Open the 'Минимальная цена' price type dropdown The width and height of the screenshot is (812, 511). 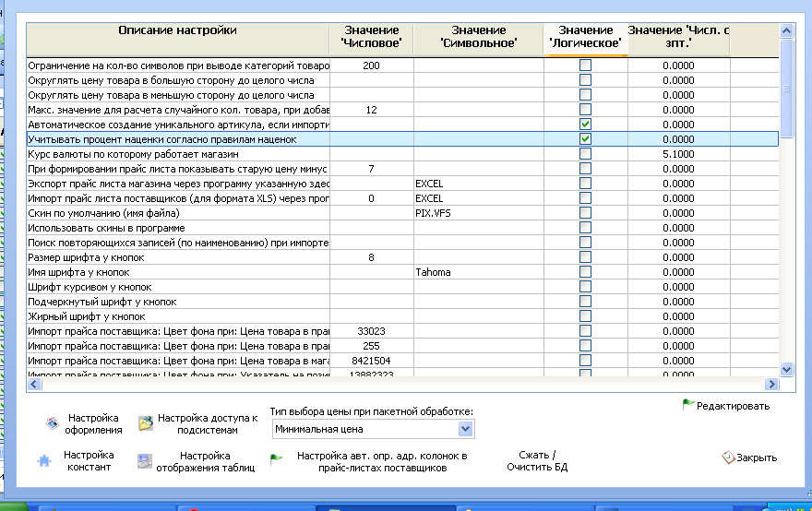[465, 429]
